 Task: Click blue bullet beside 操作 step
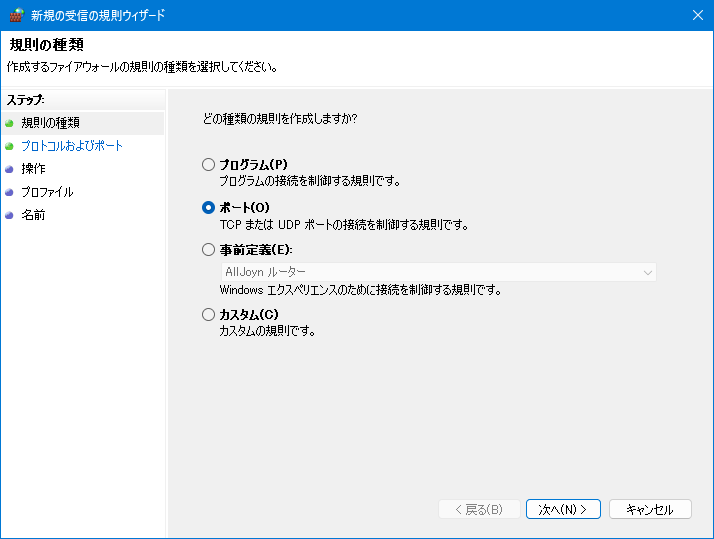(x=9, y=169)
